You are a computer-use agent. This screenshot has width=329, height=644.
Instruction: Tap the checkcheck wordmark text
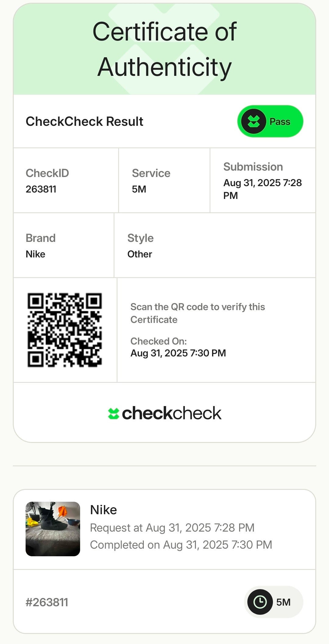tap(172, 413)
